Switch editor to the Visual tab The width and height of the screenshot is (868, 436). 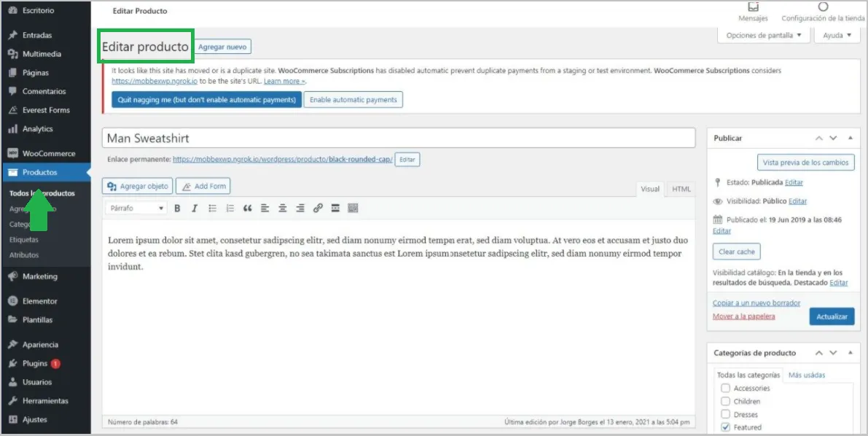click(x=650, y=189)
